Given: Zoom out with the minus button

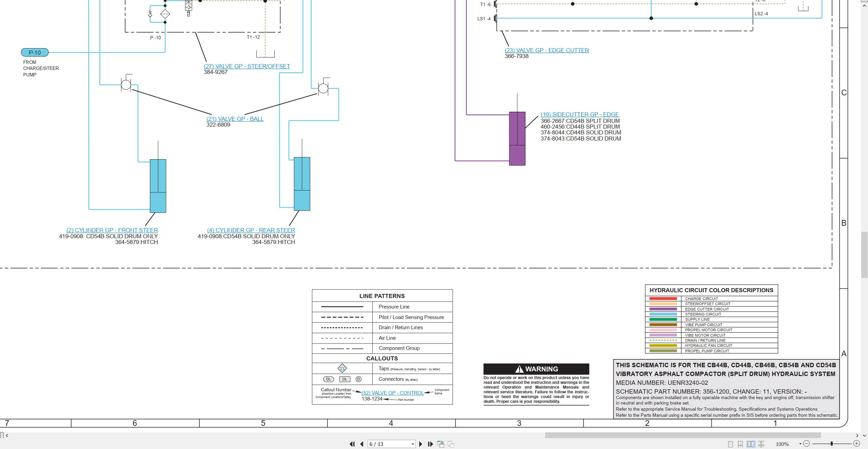Looking at the screenshot, I should [807, 444].
